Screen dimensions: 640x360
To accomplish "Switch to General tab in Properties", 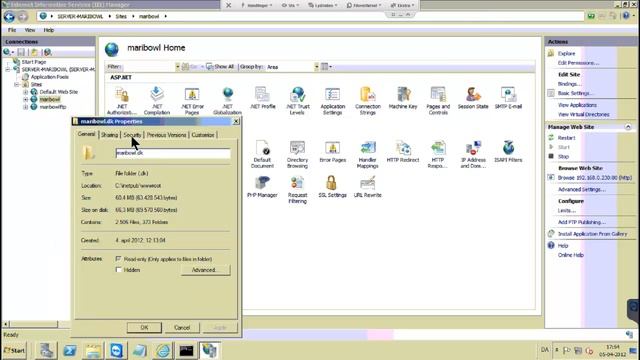I will pos(87,134).
